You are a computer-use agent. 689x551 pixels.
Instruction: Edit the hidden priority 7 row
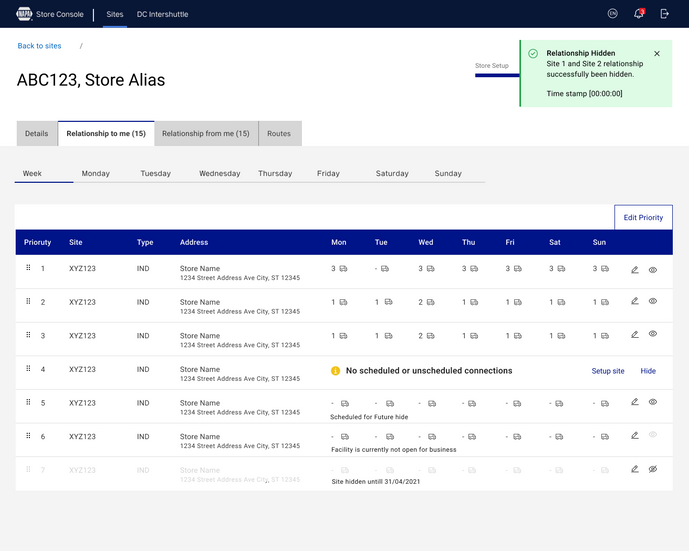(635, 469)
